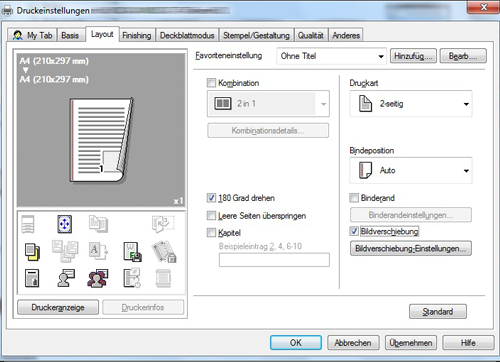Click the Druckart label text
This screenshot has height=362, width=500.
tap(364, 83)
